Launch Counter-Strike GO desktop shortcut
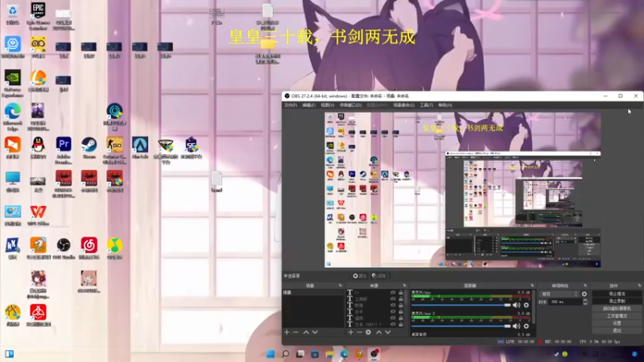 tap(114, 150)
